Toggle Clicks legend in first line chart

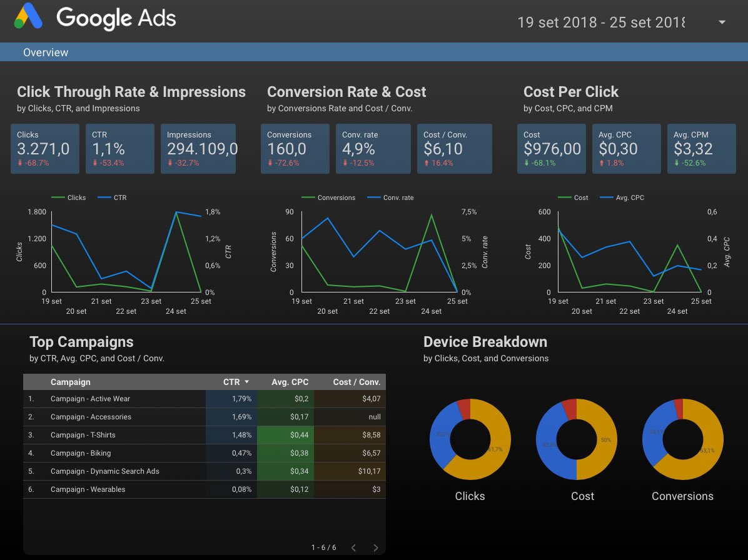[x=68, y=197]
